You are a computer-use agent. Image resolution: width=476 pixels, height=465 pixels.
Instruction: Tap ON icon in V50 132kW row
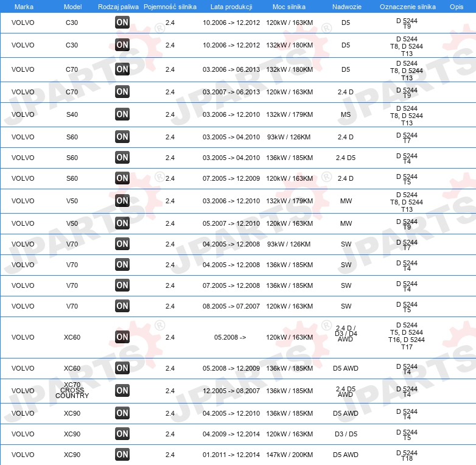point(122,201)
